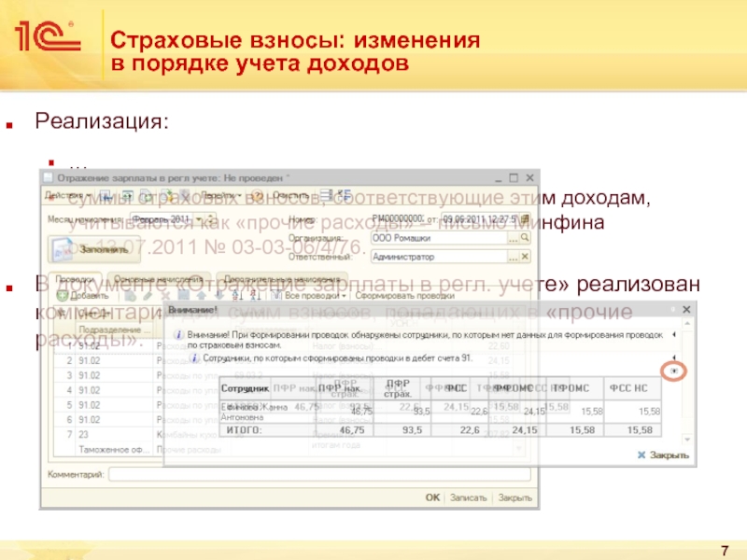Image resolution: width=747 pixels, height=560 pixels.
Task: Click the delete row X icon in table toolbar
Action: [165, 296]
